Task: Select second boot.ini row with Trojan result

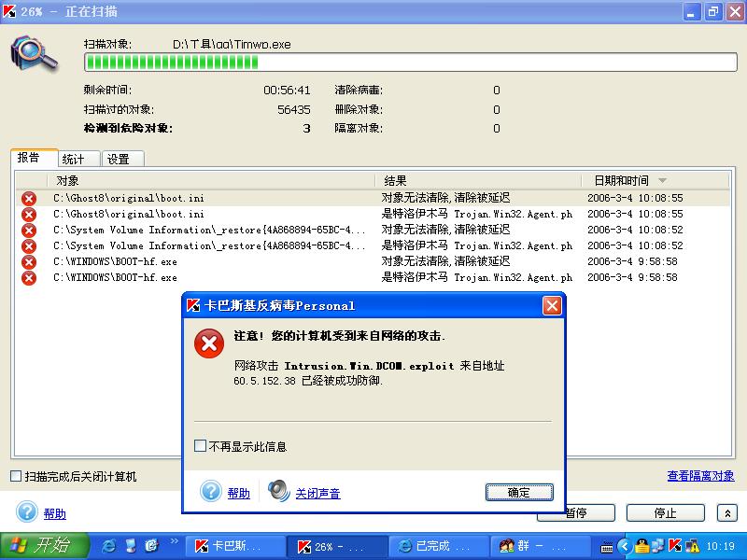Action: [372, 214]
